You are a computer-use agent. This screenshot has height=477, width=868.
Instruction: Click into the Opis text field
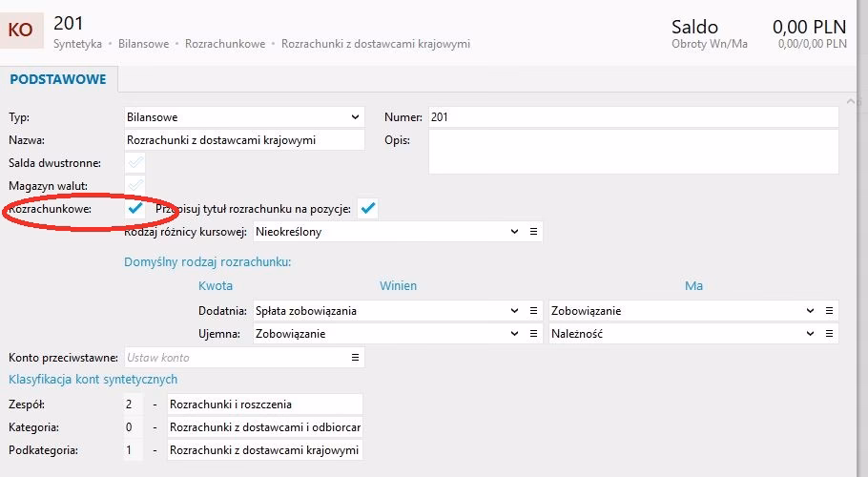(x=632, y=152)
